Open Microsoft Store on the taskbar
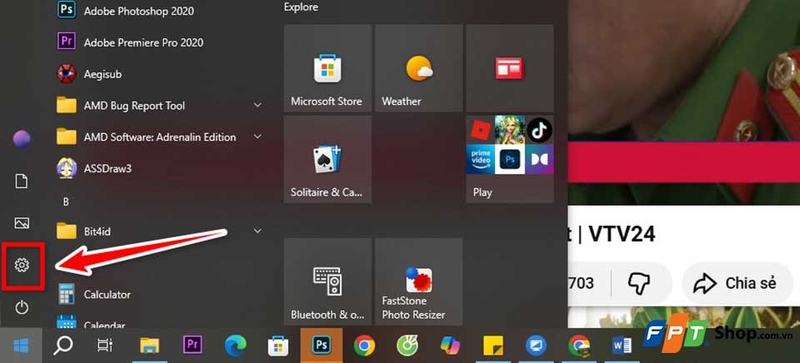800x363 pixels. (x=278, y=346)
